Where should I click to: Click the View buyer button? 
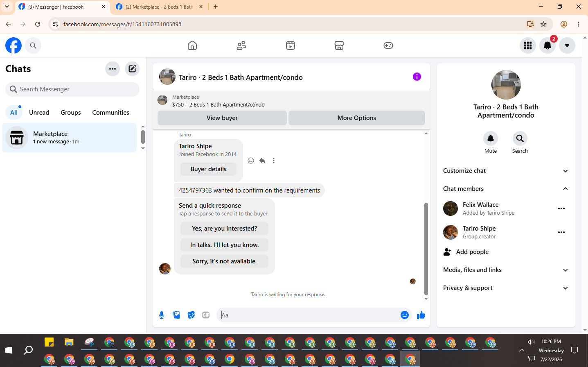pyautogui.click(x=222, y=118)
